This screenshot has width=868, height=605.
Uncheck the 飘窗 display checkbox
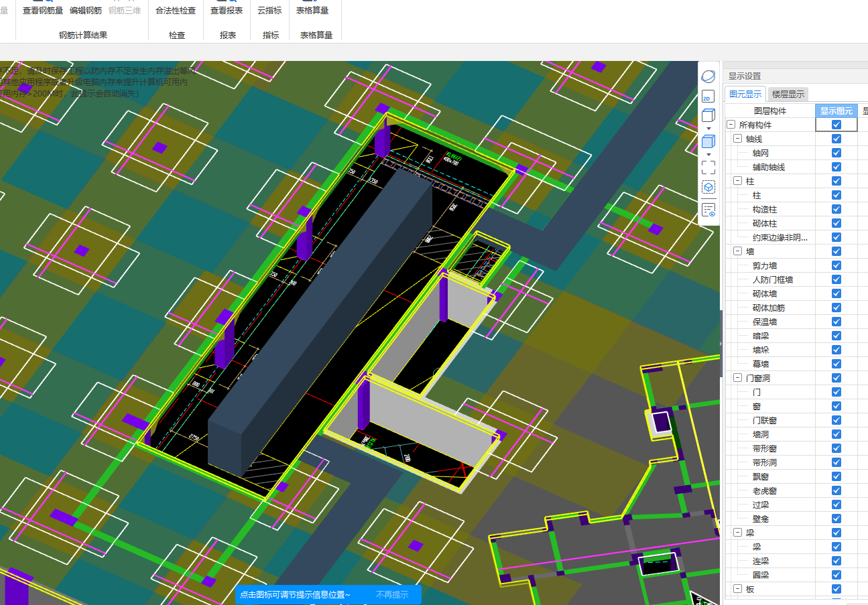(836, 476)
